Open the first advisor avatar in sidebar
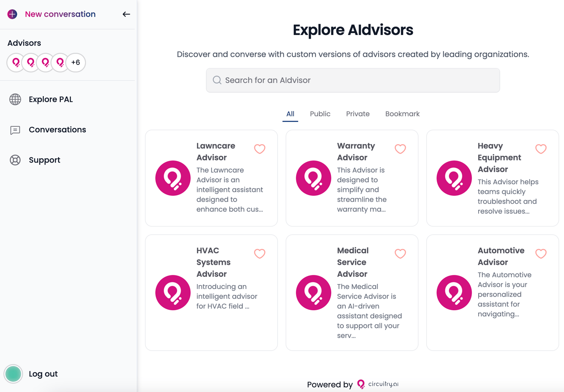This screenshot has height=392, width=564. 16,62
